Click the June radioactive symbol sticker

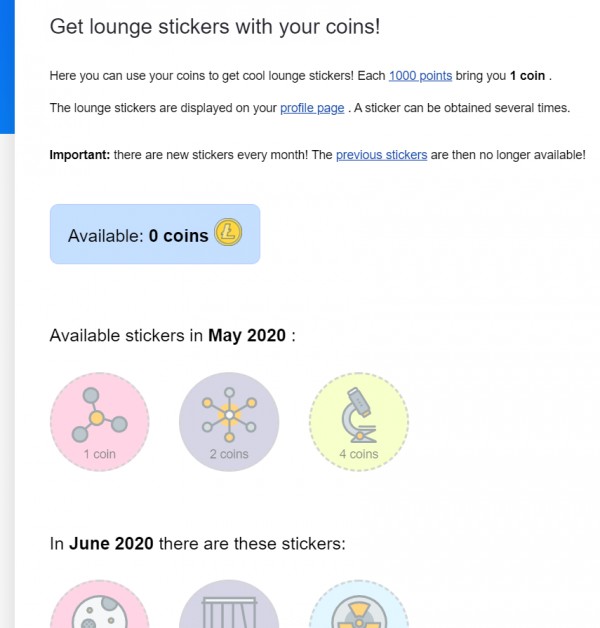tap(358, 608)
